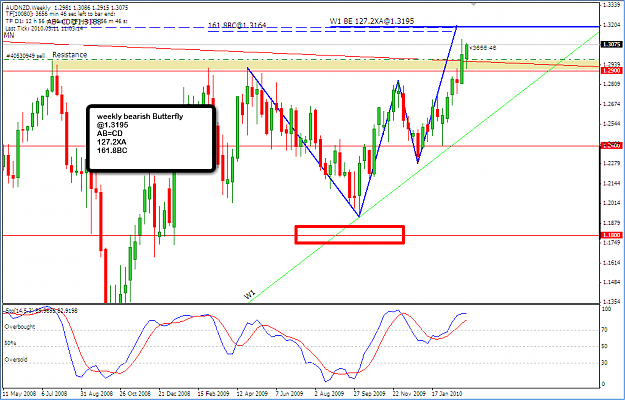
Task: Click the '26 Oct 2008' date on time axis
Action: (135, 393)
